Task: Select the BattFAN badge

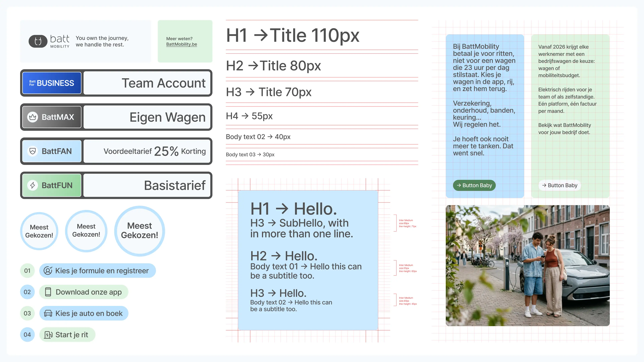Action: coord(52,151)
